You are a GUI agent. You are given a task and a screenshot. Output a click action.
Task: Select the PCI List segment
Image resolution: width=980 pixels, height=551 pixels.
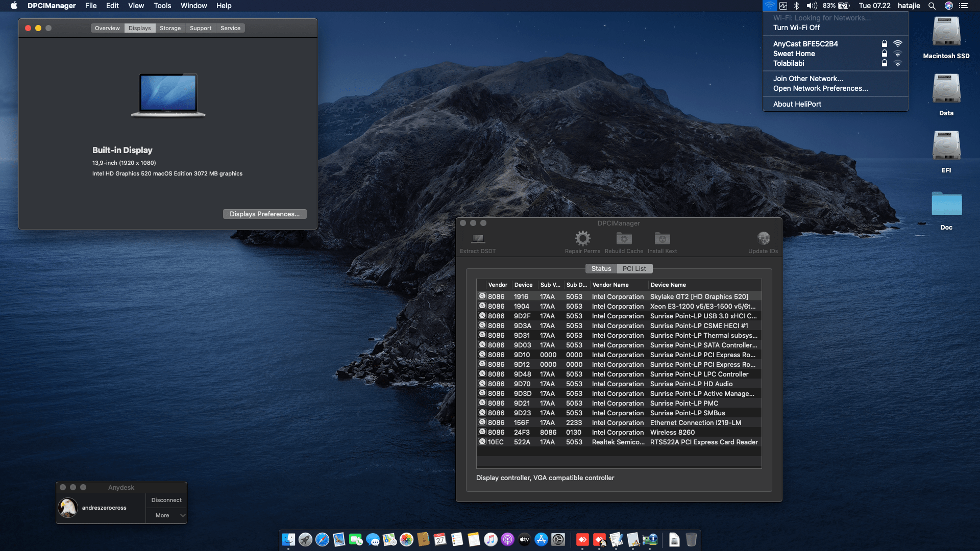point(634,268)
